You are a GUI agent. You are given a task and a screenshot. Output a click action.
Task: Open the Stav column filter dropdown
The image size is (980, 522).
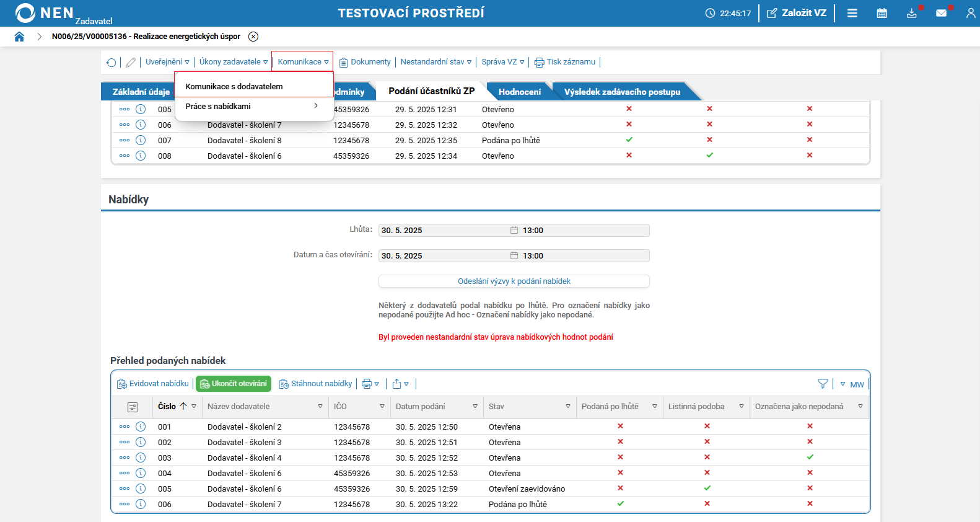tap(567, 407)
